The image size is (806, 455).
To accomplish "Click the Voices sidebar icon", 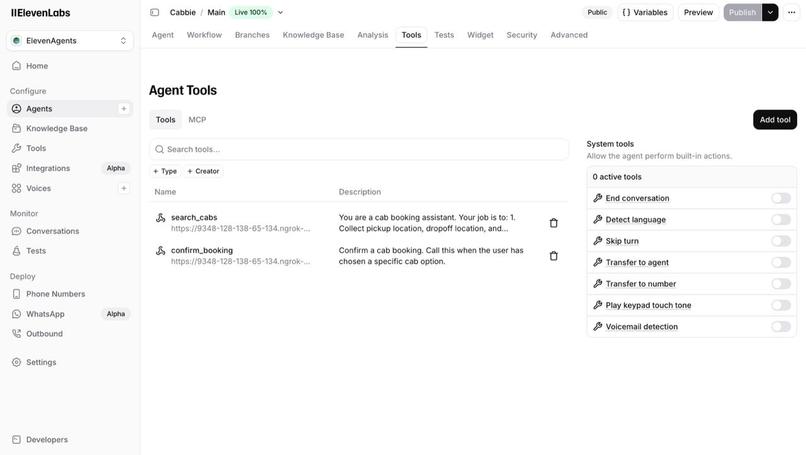I will [16, 188].
